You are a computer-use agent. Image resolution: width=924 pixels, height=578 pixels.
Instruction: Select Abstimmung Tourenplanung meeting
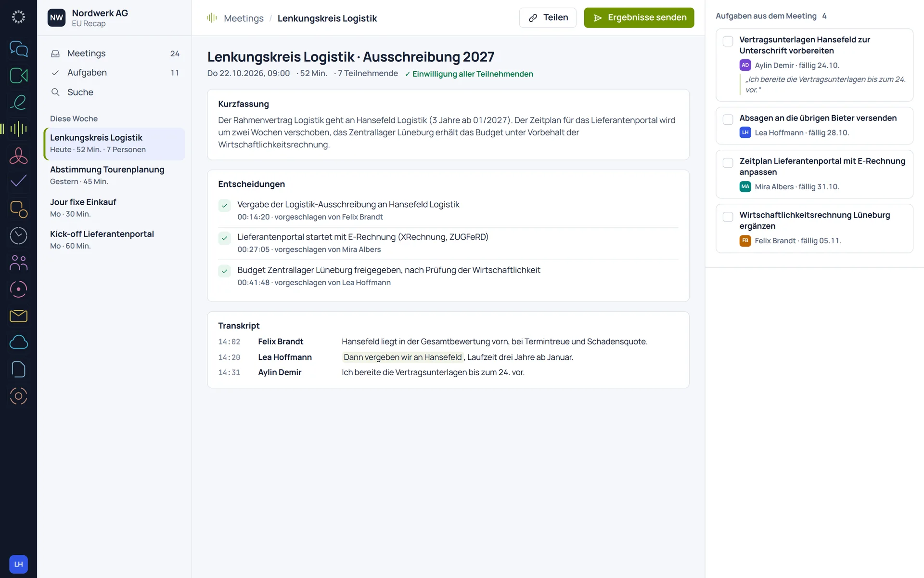(x=115, y=175)
